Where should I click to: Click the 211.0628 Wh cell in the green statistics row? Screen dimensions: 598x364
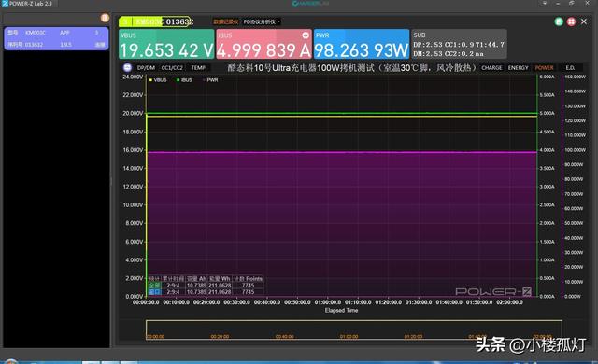coord(220,286)
